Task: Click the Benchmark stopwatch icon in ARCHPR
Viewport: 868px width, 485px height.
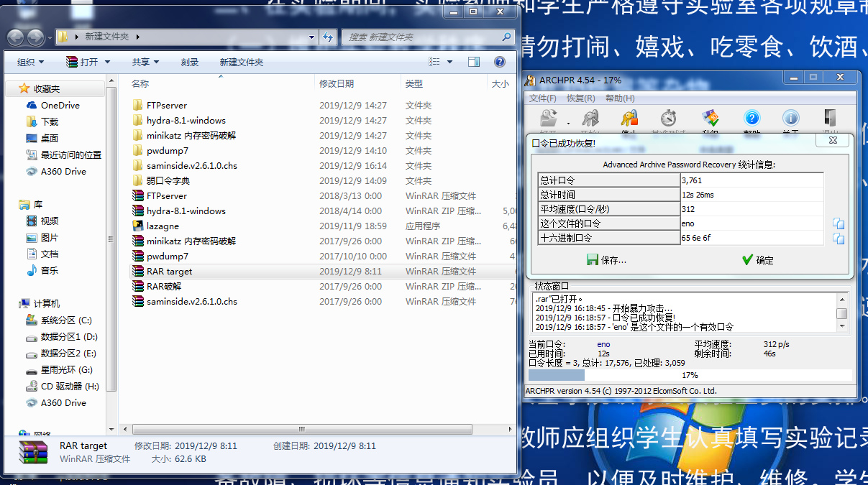Action: coord(669,119)
